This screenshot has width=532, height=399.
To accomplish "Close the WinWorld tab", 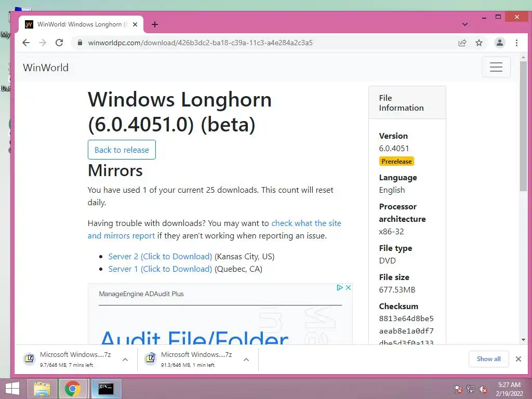I will pos(135,24).
